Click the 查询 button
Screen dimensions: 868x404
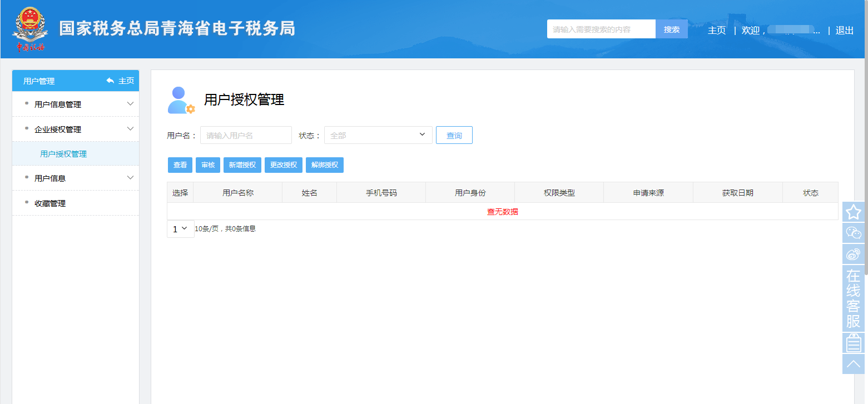coord(454,135)
